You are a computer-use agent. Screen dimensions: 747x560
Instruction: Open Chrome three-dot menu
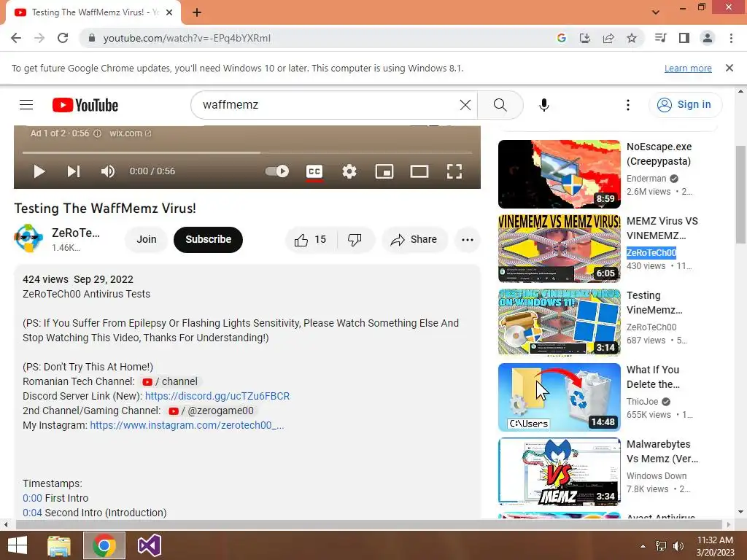731,38
